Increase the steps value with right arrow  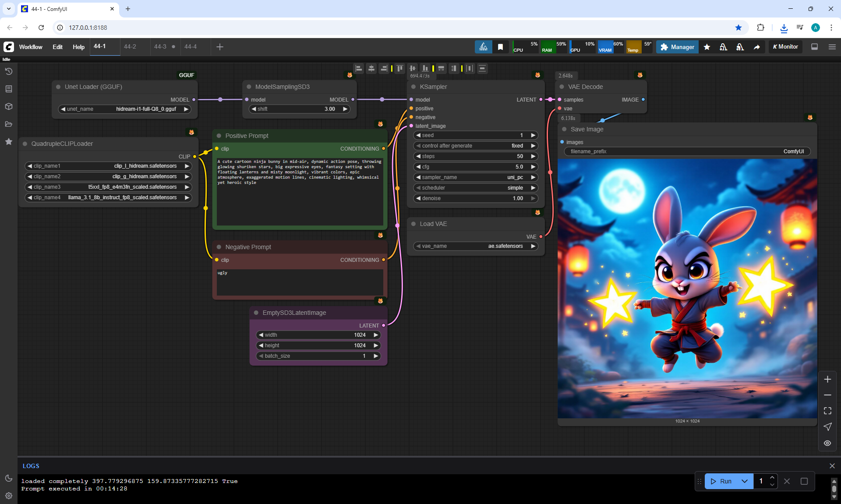(x=533, y=156)
